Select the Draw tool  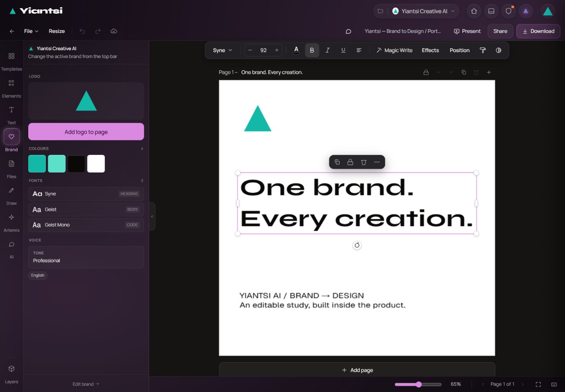11,196
